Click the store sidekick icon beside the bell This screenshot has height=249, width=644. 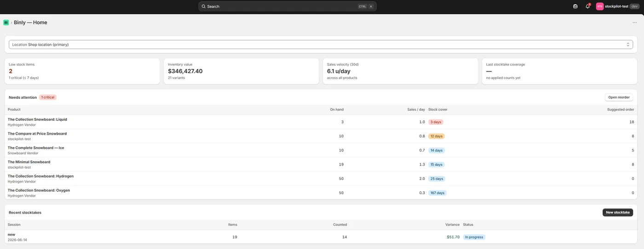pyautogui.click(x=575, y=6)
